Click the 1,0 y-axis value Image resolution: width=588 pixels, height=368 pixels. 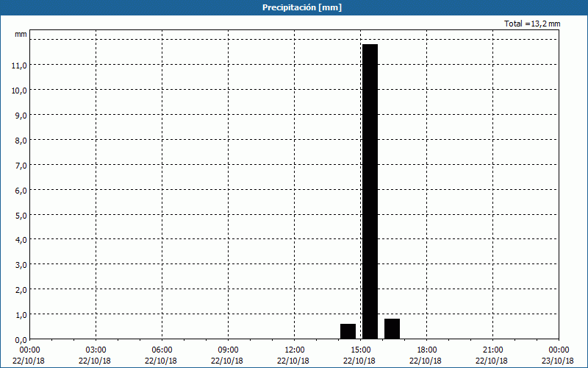point(21,315)
